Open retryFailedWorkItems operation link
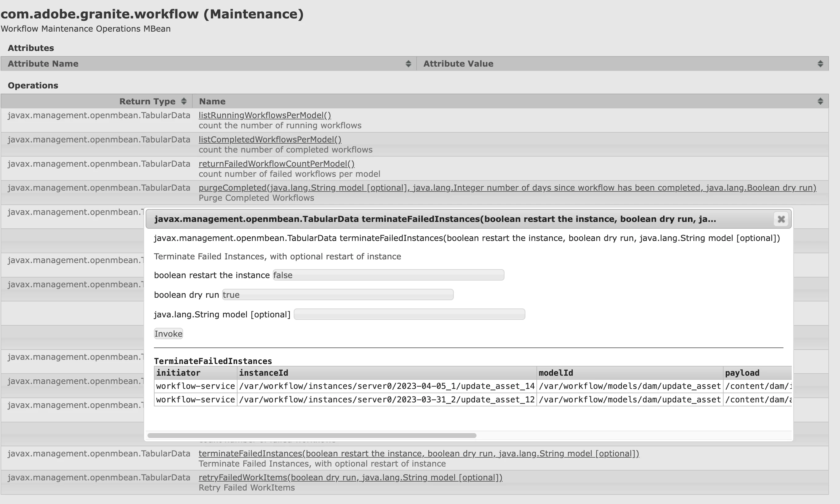Viewport: 840px width, 504px height. [x=350, y=478]
